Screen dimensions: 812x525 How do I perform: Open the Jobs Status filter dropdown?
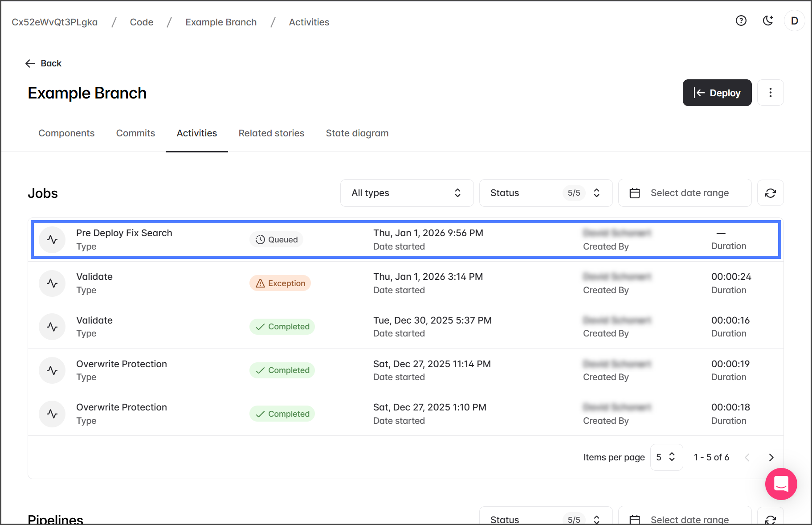[545, 193]
